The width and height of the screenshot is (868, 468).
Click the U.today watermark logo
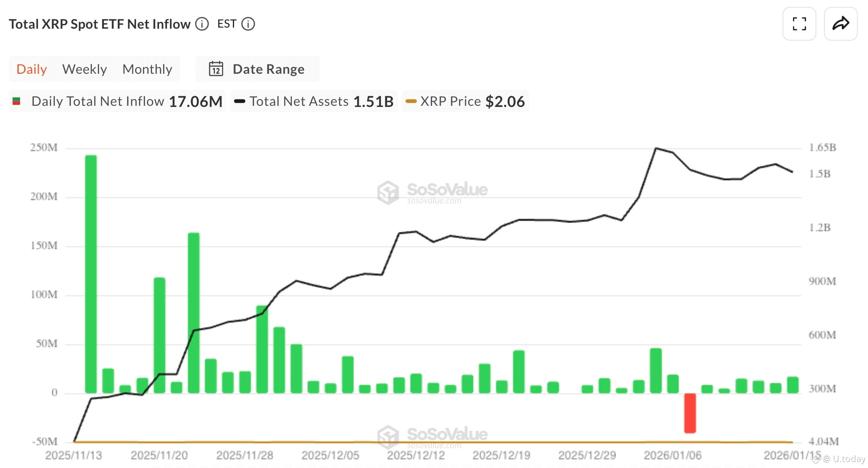click(815, 459)
